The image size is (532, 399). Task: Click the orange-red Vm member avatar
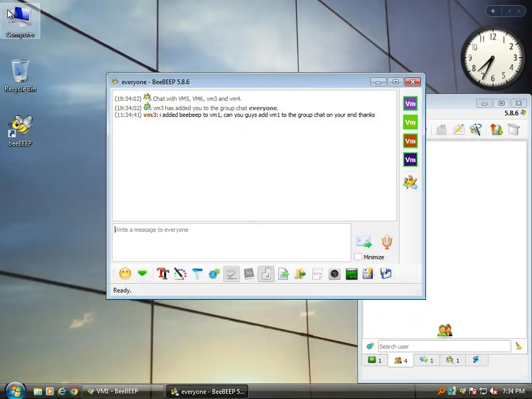point(410,141)
